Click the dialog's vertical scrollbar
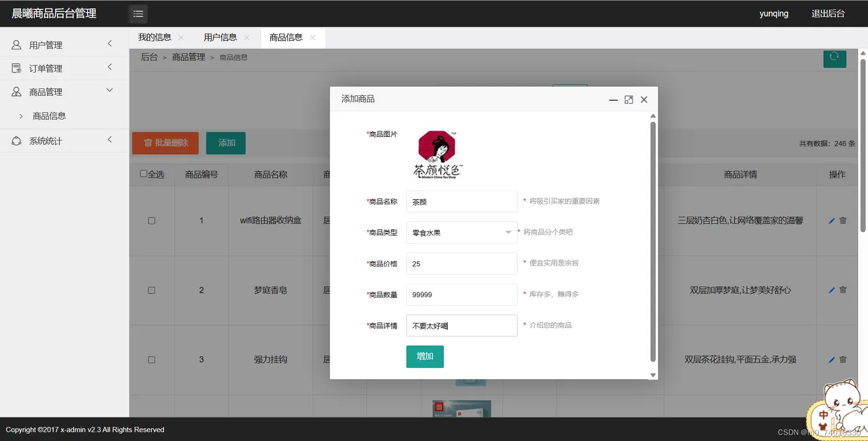The height and width of the screenshot is (441, 868). click(x=653, y=242)
